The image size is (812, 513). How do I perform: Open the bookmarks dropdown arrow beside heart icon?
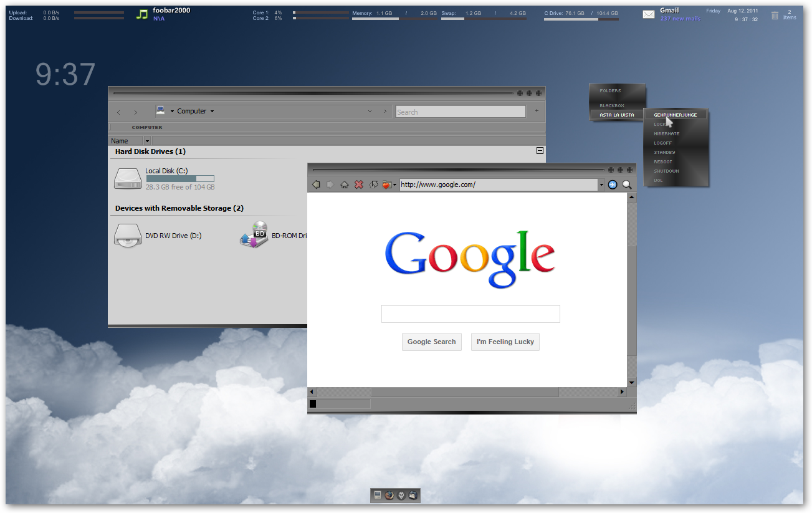[x=394, y=185]
